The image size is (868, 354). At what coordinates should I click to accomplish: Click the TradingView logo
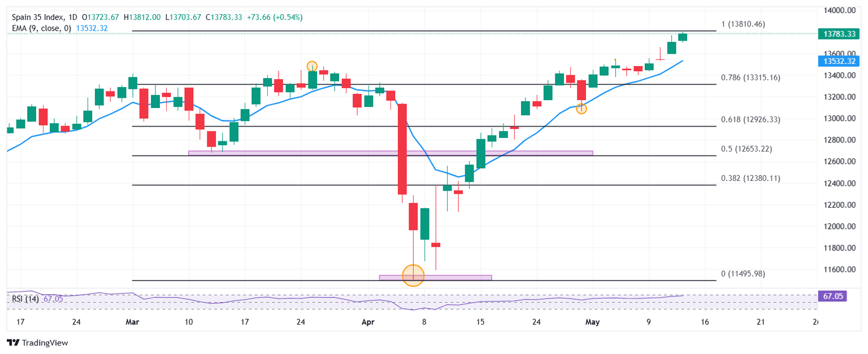pyautogui.click(x=37, y=343)
